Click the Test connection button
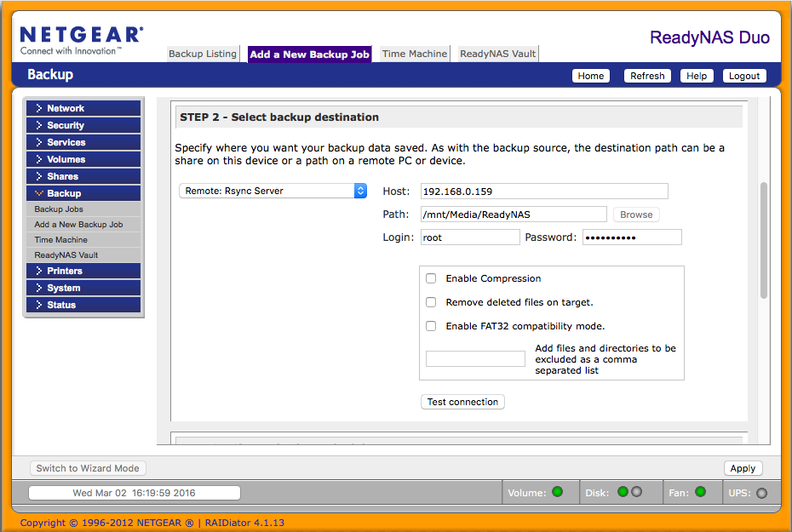Viewport: 792px width, 532px height. coord(462,402)
